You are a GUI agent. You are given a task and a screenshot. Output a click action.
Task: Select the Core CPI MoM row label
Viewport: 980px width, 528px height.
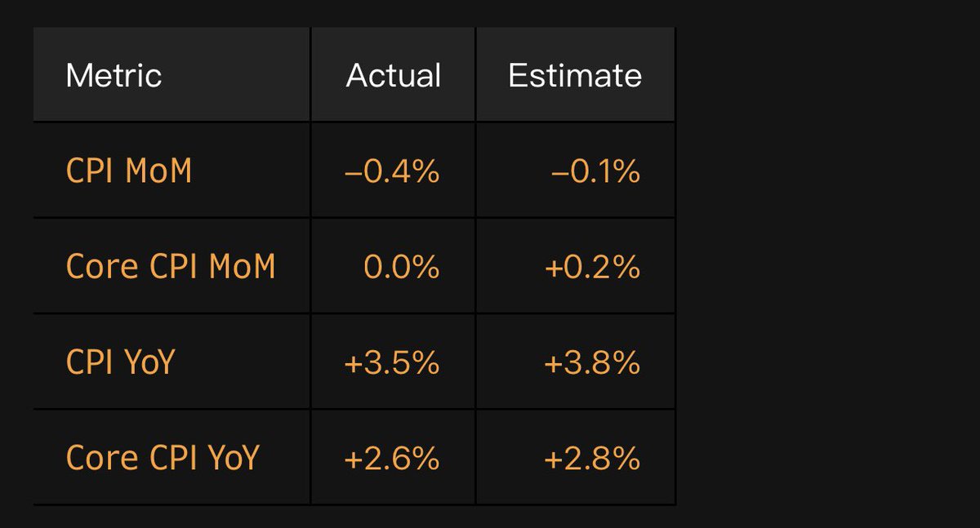[x=171, y=267]
